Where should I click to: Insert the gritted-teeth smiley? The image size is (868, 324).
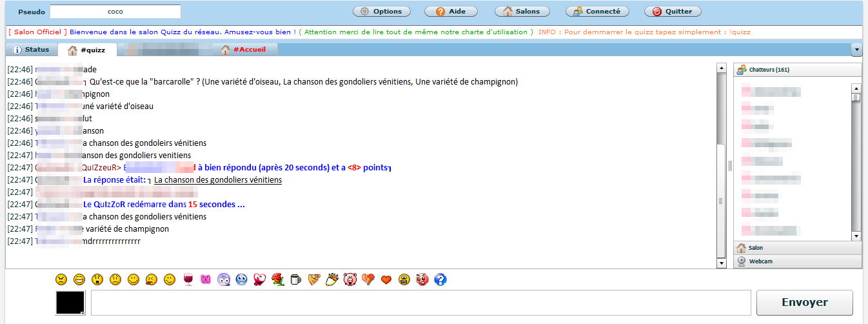(x=404, y=279)
